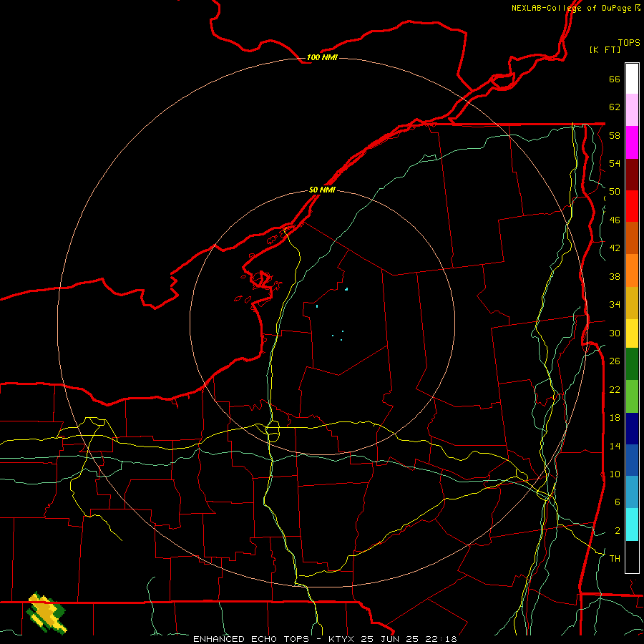Click the "TH" threshold legend label

[615, 559]
